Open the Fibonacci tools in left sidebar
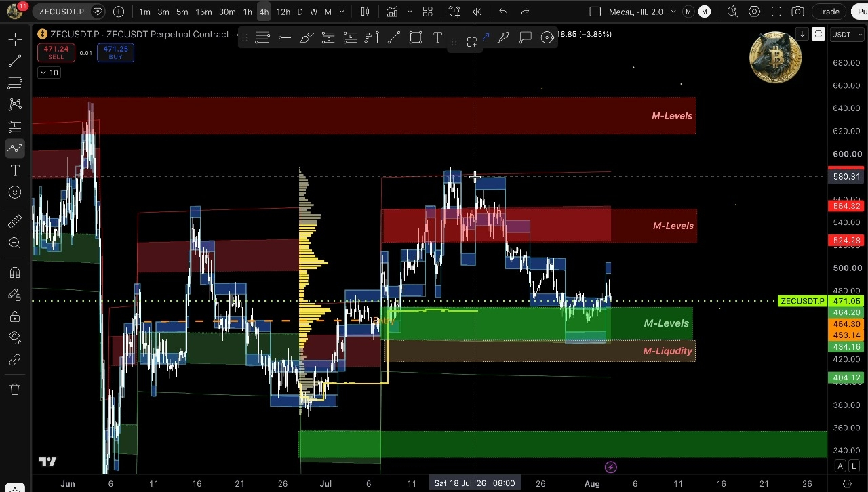Viewport: 868px width, 492px height. (x=15, y=83)
